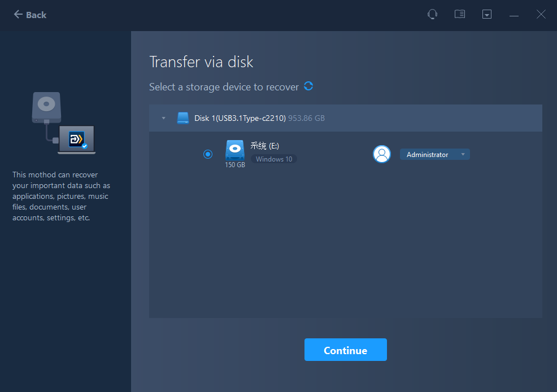Click the 953.86 GB disk size text

tap(306, 118)
